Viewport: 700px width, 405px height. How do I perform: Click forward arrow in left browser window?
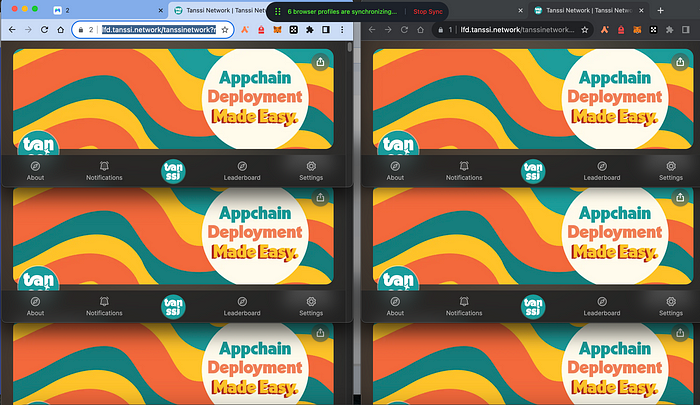click(x=28, y=30)
